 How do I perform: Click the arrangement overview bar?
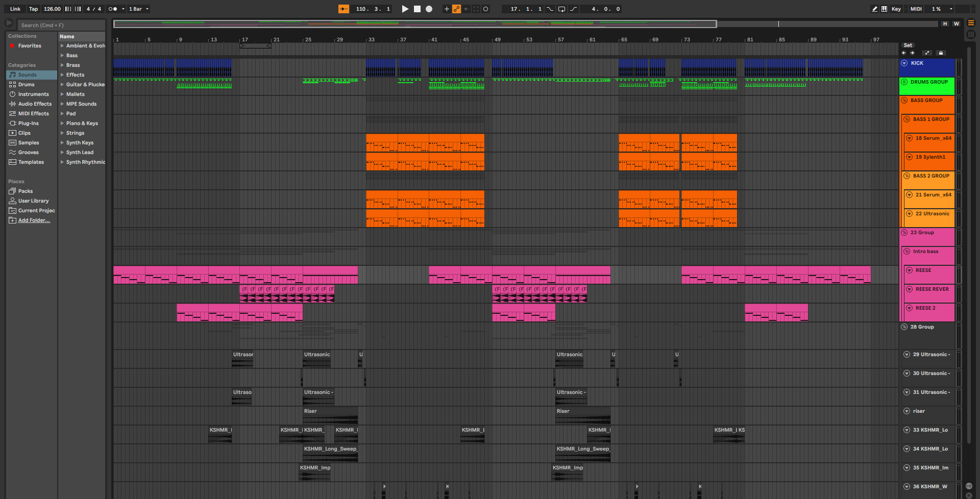click(x=526, y=23)
